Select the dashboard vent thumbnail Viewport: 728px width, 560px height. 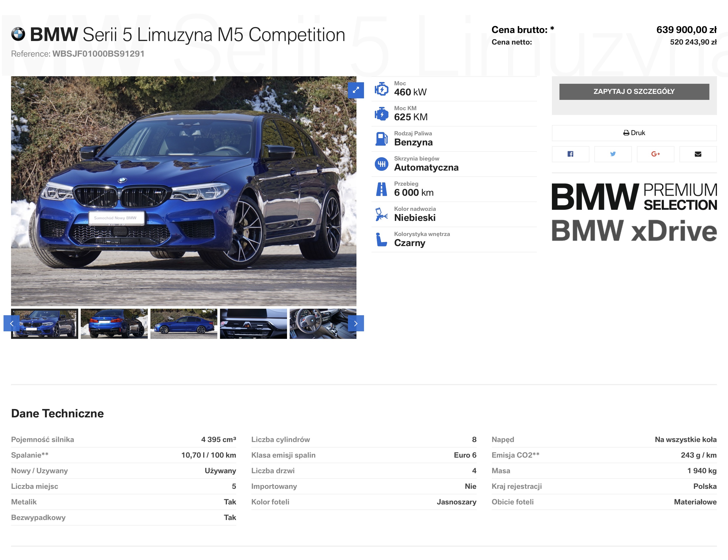point(253,324)
